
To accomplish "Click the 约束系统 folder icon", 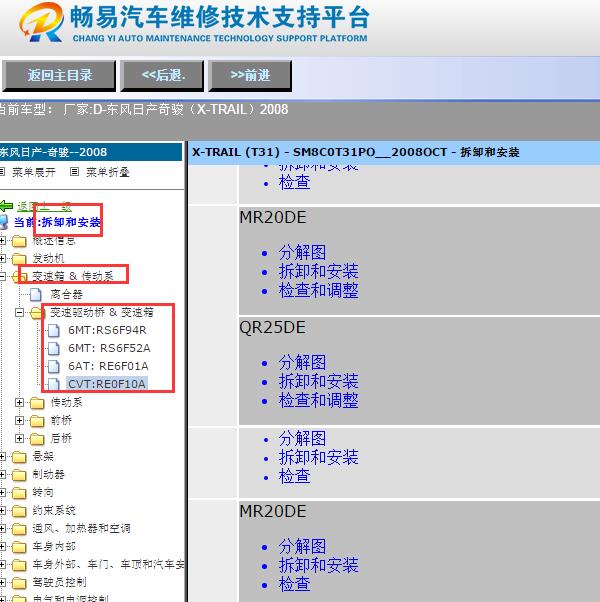I will (19, 511).
